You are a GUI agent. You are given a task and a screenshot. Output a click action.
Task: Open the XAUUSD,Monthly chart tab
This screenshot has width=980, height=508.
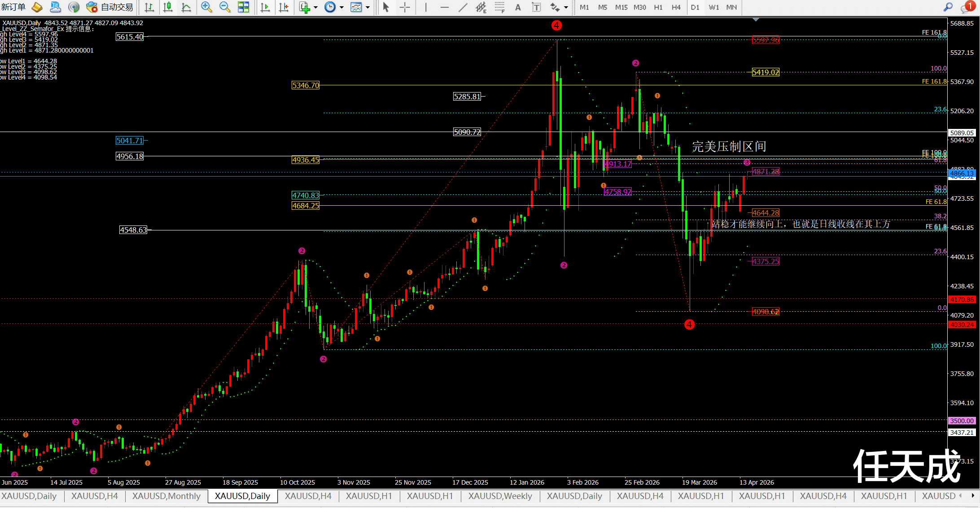click(x=166, y=496)
